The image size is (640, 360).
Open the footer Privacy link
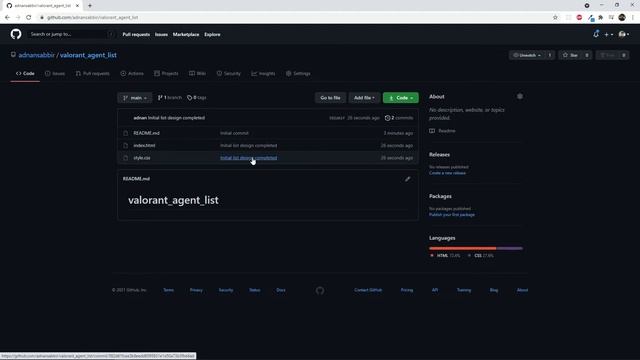point(196,290)
